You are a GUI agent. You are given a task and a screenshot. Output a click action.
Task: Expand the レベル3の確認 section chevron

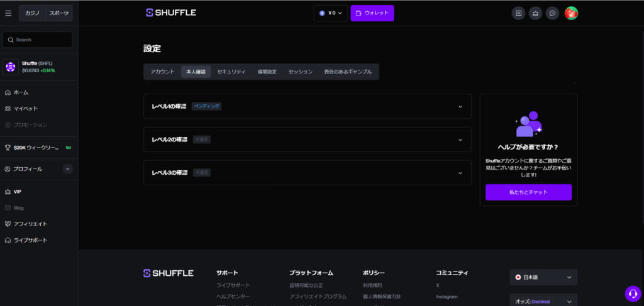(460, 173)
